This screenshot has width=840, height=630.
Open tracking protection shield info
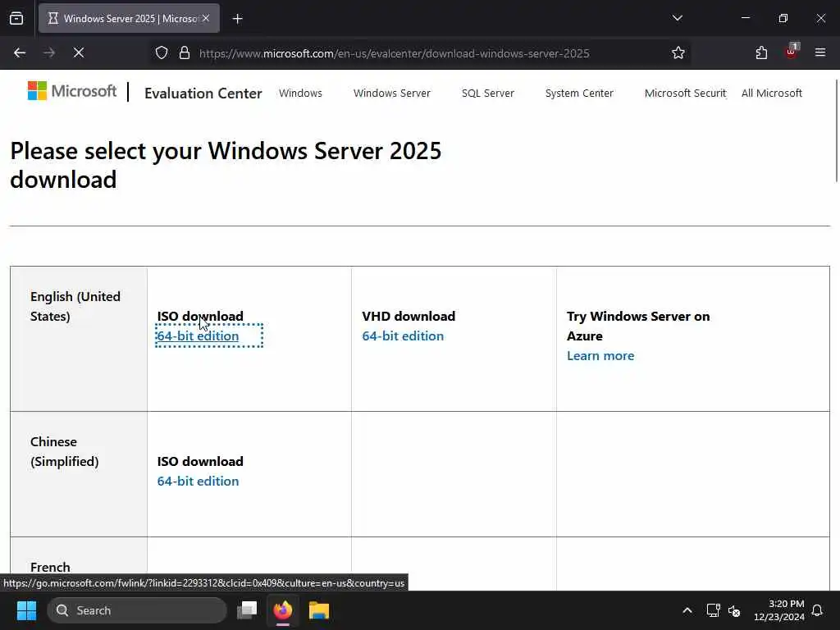pyautogui.click(x=162, y=53)
